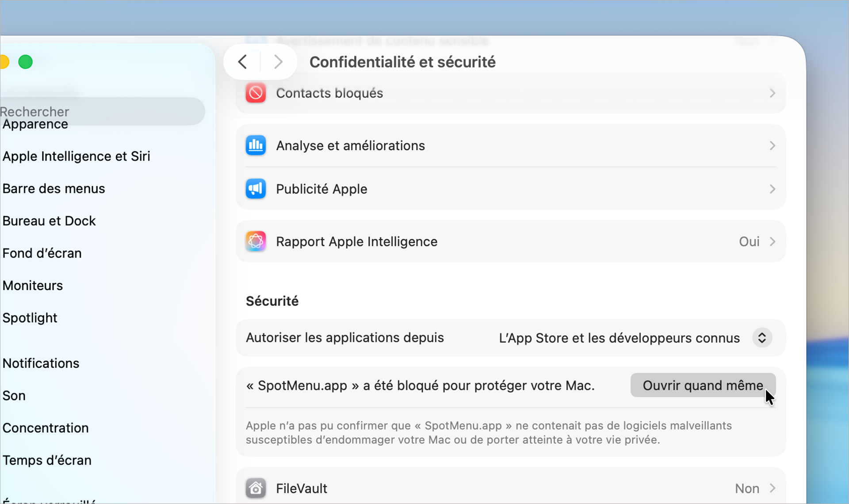Select Spotlight in the sidebar
This screenshot has width=849, height=504.
click(30, 317)
